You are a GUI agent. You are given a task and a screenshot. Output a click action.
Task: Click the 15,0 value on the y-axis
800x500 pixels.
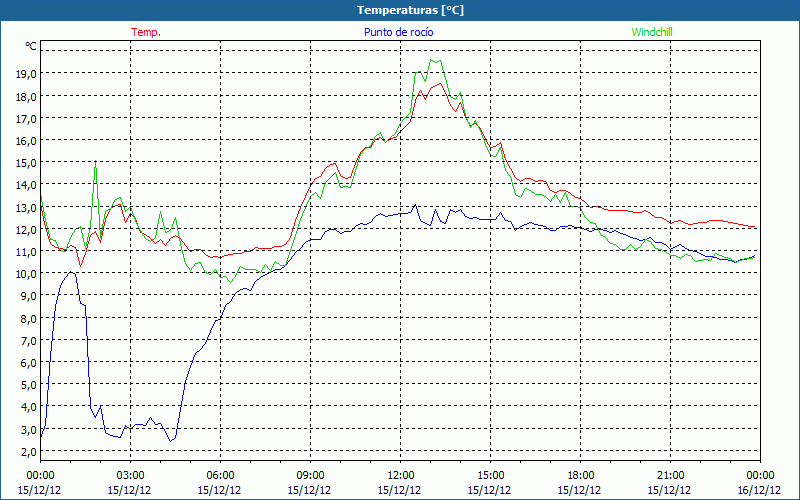(x=26, y=163)
